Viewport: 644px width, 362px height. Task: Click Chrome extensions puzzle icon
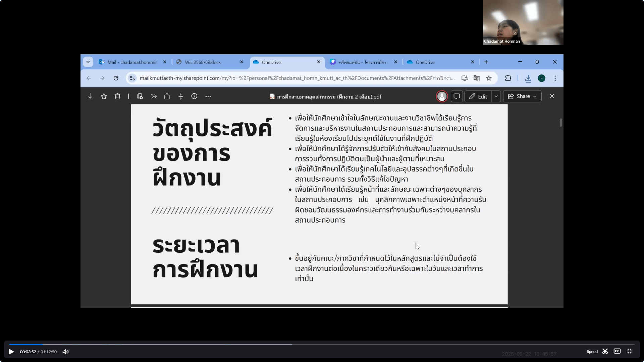point(508,78)
